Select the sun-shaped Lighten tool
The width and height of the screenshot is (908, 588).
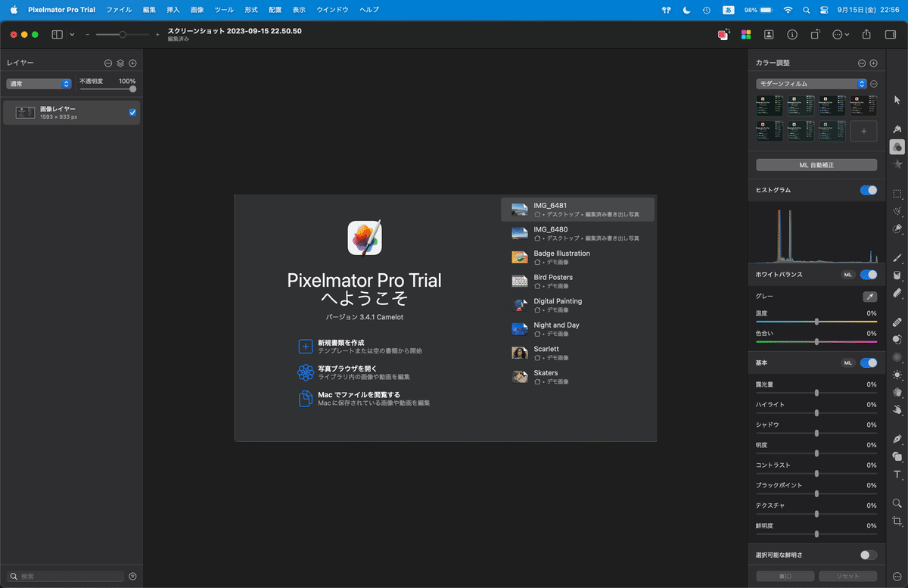pos(897,375)
